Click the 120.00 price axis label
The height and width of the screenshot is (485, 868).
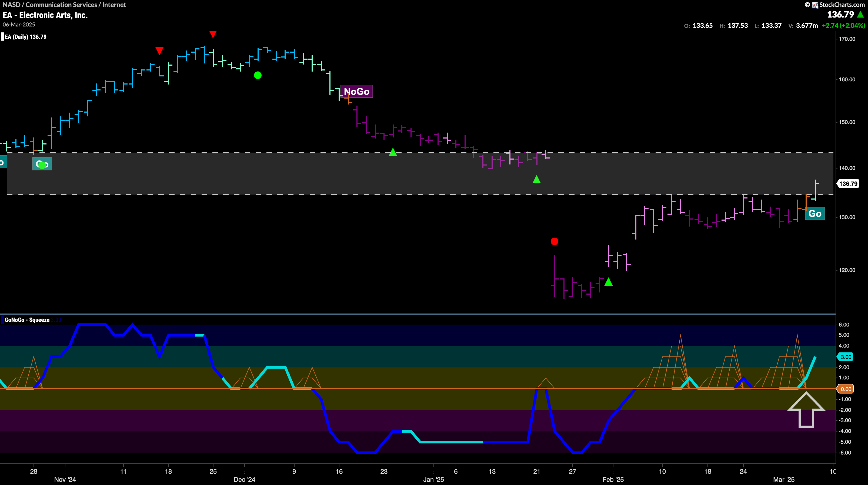point(847,270)
